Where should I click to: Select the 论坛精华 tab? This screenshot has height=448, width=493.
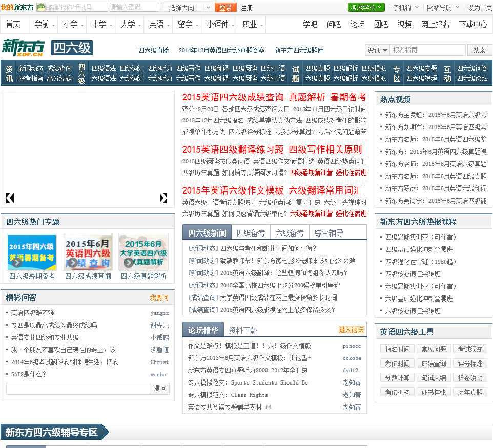tap(203, 330)
